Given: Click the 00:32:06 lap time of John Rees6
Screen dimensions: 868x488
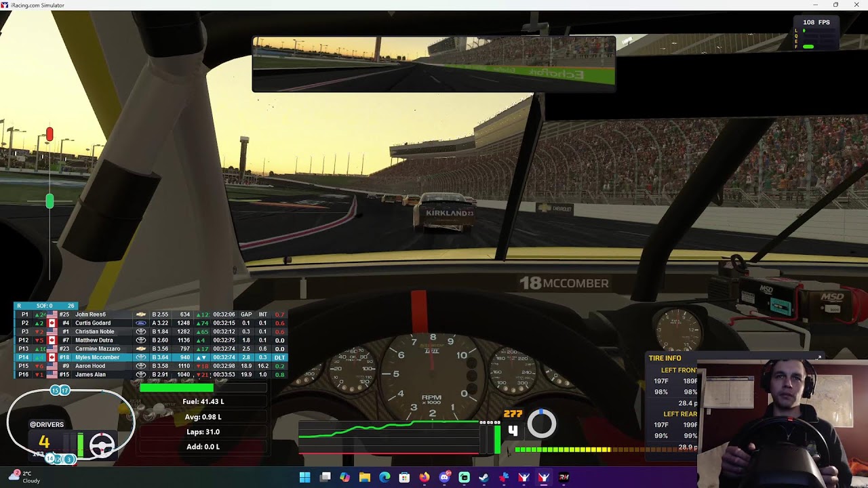Looking at the screenshot, I should pos(224,314).
